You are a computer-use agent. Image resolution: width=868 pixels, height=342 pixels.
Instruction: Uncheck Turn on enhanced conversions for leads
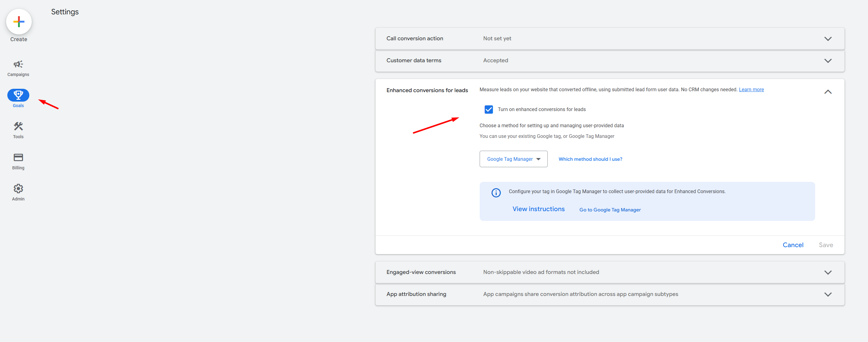tap(488, 110)
